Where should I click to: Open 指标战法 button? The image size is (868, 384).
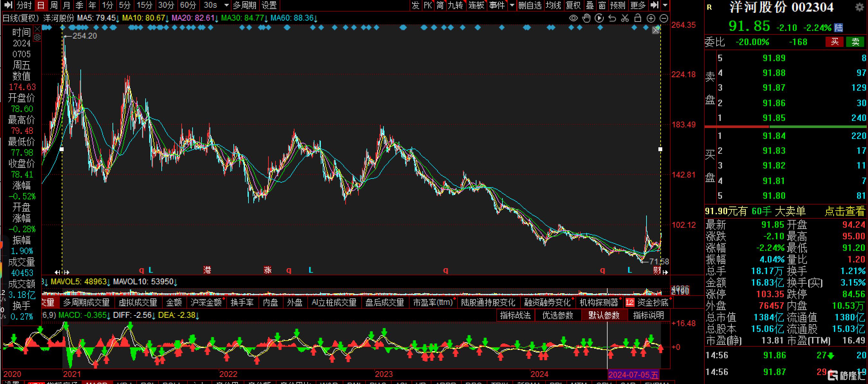point(515,315)
